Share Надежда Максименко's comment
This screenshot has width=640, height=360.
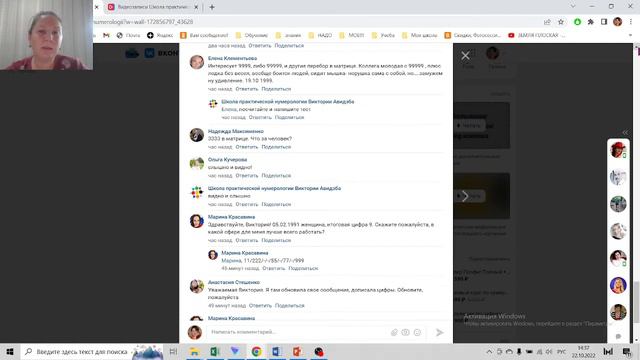(x=276, y=147)
